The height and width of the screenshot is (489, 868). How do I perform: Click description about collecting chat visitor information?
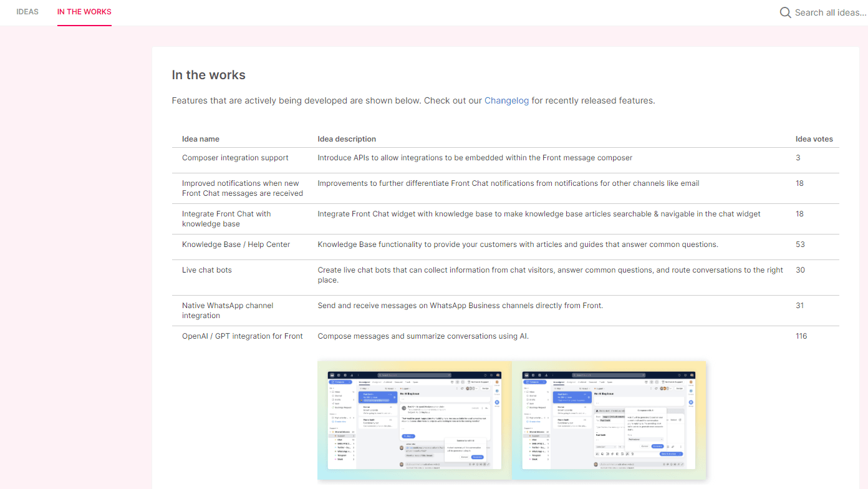[551, 275]
